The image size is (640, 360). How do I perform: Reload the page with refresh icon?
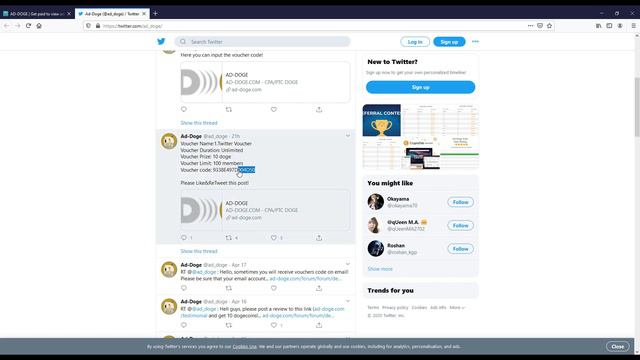[x=28, y=26]
